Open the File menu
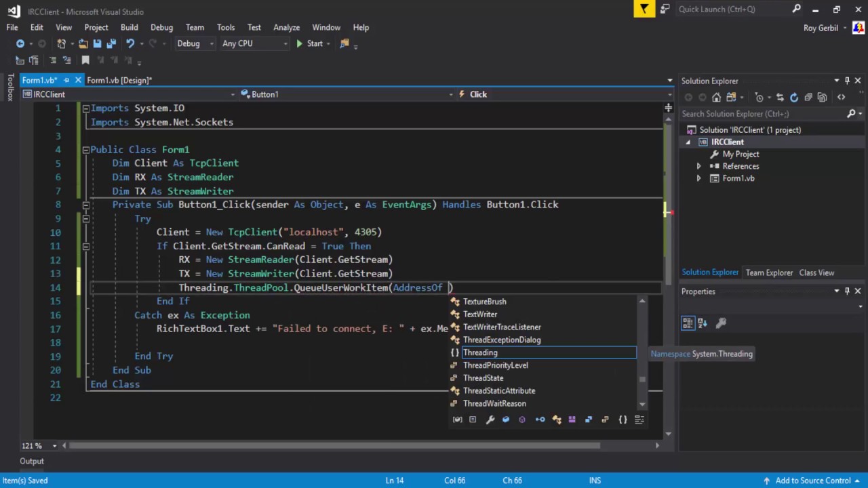The height and width of the screenshot is (488, 868). [x=12, y=27]
